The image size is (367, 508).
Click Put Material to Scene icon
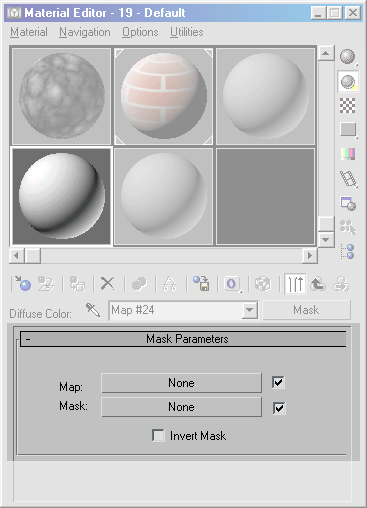pyautogui.click(x=46, y=284)
